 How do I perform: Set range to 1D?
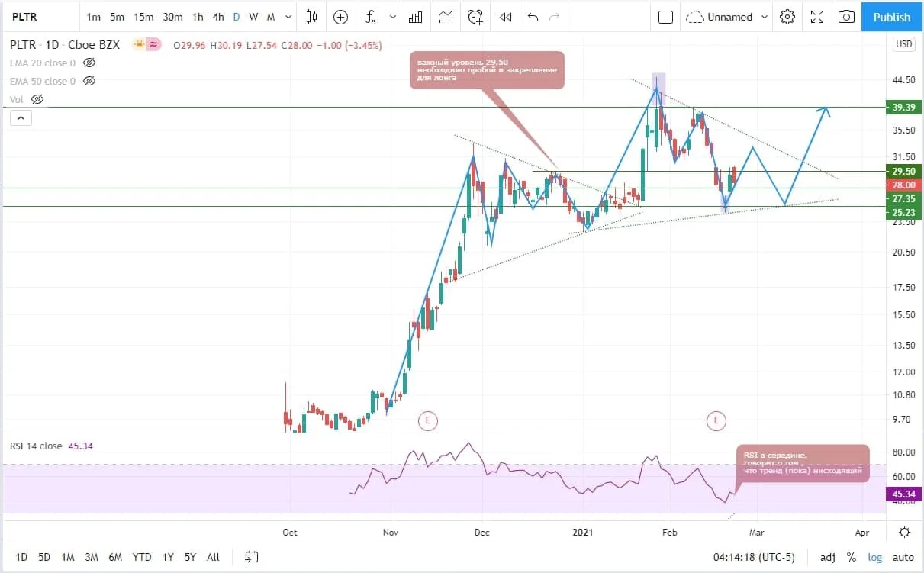click(x=21, y=557)
